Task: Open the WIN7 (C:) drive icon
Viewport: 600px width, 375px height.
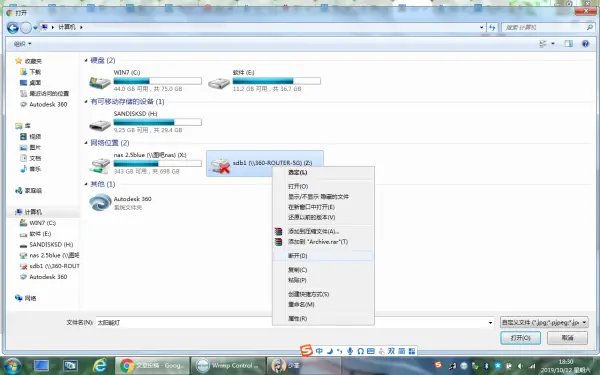Action: [x=99, y=82]
